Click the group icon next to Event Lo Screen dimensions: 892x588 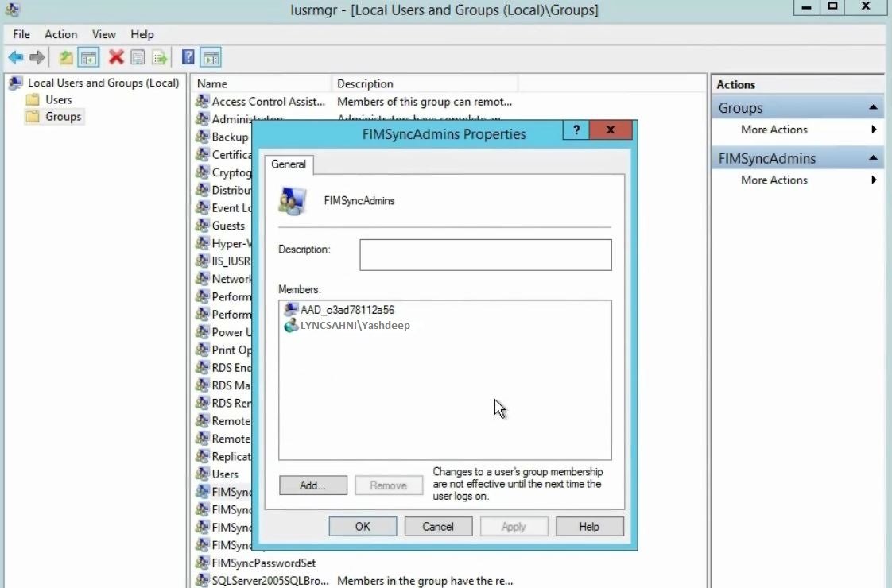[x=202, y=207]
